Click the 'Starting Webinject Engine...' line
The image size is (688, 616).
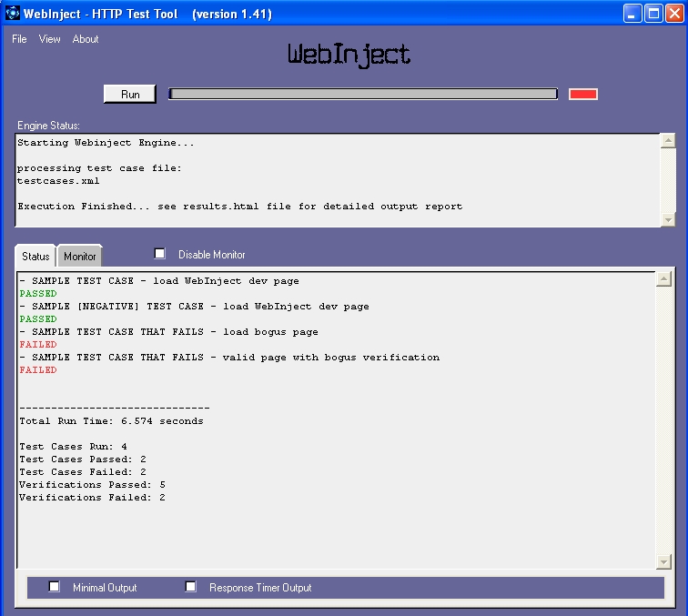[x=106, y=143]
